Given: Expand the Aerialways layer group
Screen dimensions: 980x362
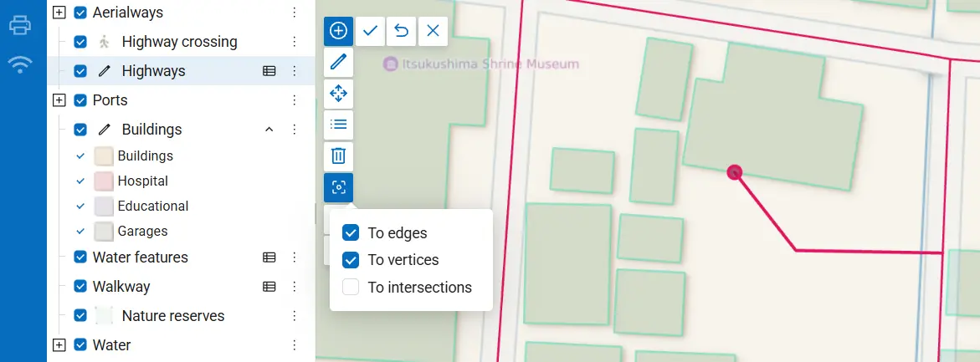Looking at the screenshot, I should (x=59, y=13).
